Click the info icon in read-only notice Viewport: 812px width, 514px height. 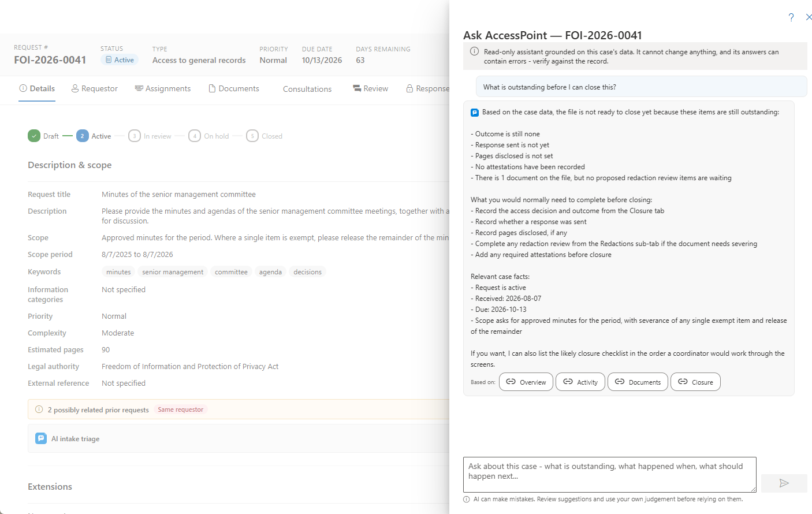pyautogui.click(x=474, y=51)
